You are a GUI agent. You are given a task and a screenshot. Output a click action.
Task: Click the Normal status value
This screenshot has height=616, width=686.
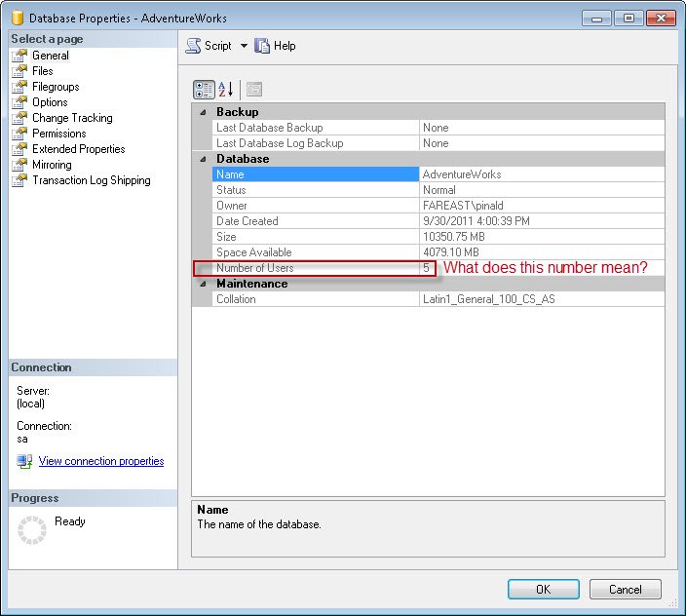tap(438, 190)
